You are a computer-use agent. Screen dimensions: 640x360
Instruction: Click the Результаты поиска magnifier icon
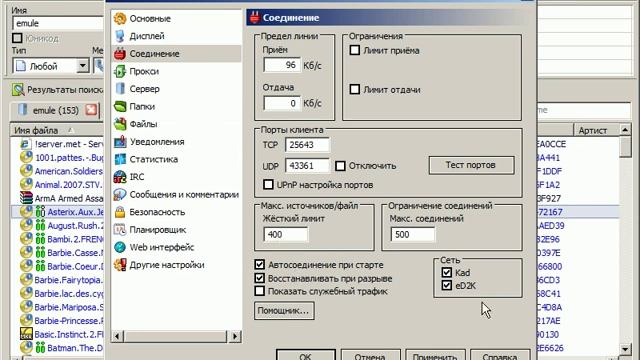[18, 89]
